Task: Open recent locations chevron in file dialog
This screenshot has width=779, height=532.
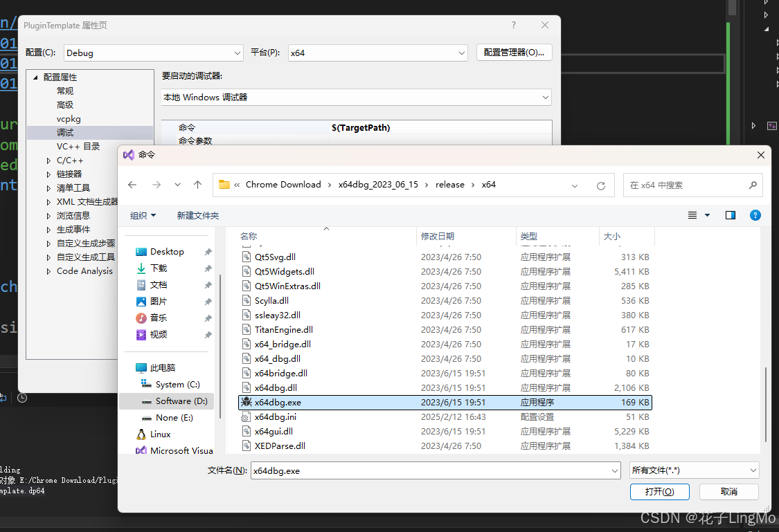Action: point(177,185)
